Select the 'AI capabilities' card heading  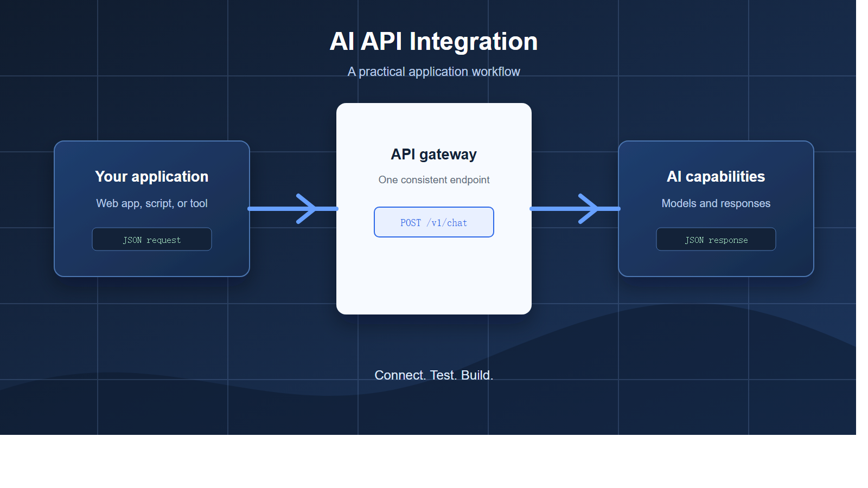coord(716,176)
